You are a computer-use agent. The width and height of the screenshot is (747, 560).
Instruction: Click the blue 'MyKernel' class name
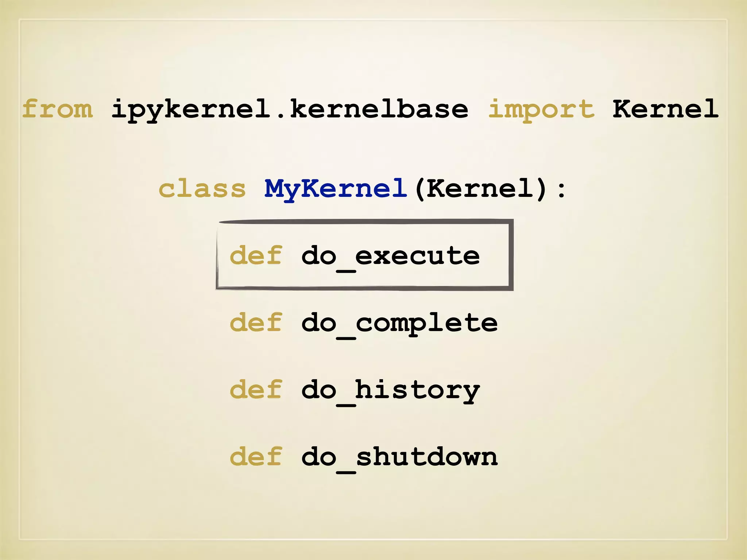coord(336,190)
